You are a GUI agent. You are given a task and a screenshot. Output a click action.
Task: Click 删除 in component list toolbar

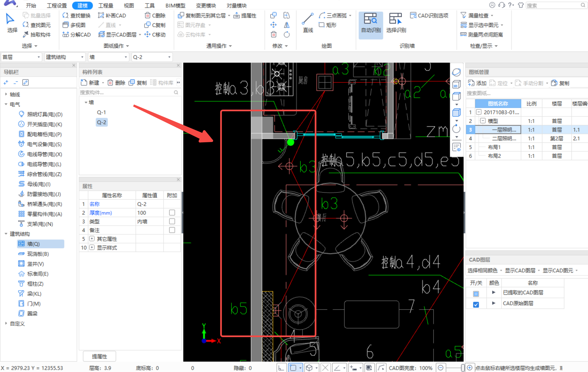(116, 82)
